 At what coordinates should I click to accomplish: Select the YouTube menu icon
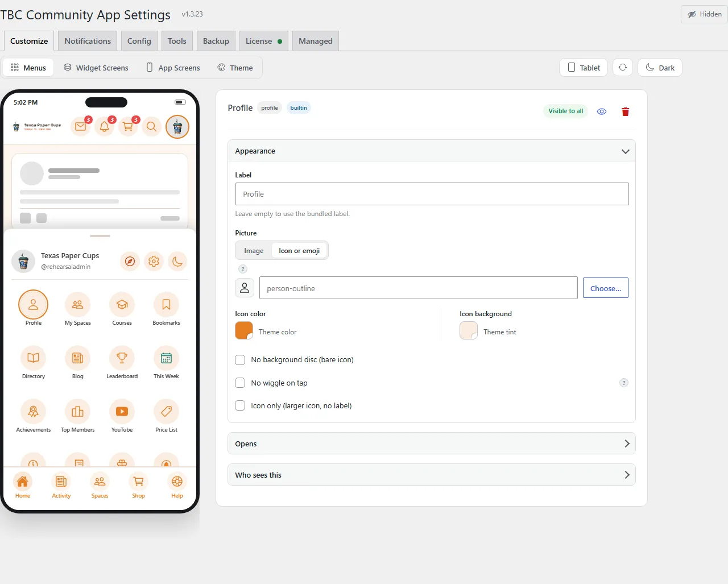click(x=122, y=412)
